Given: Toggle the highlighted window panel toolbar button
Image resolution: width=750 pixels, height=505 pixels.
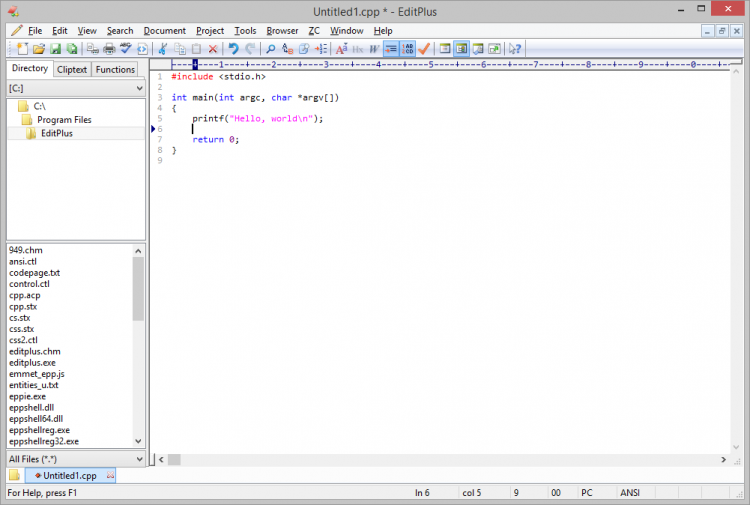Looking at the screenshot, I should click(461, 48).
